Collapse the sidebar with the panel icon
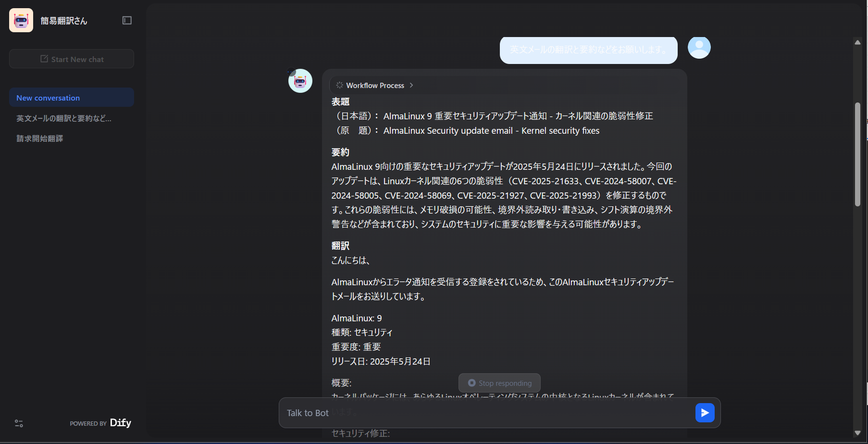The height and width of the screenshot is (444, 868). point(127,20)
